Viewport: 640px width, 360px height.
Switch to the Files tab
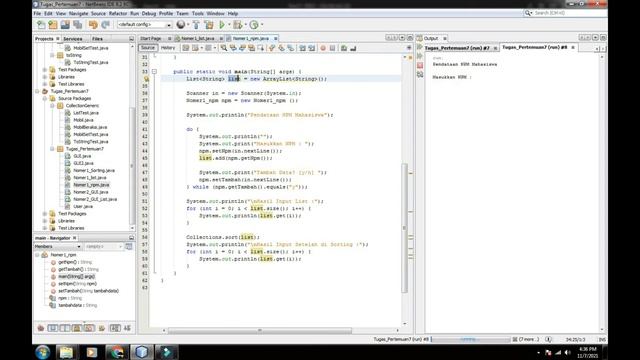(x=97, y=39)
